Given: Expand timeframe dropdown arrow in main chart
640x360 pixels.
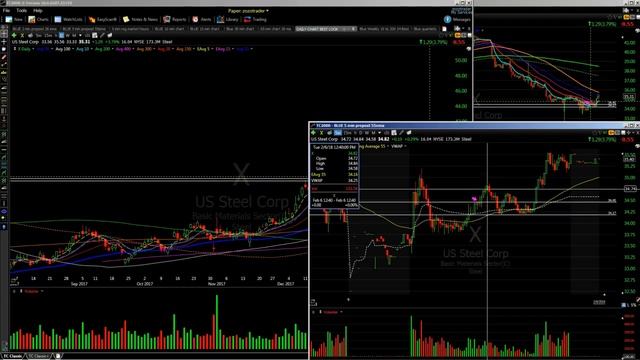Looking at the screenshot, I should click(x=80, y=36).
